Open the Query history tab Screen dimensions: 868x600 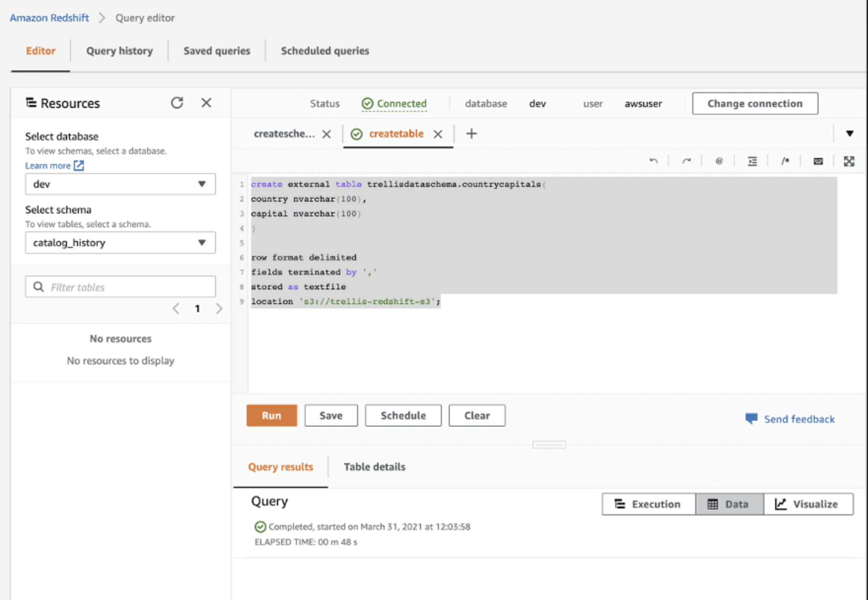coord(120,51)
